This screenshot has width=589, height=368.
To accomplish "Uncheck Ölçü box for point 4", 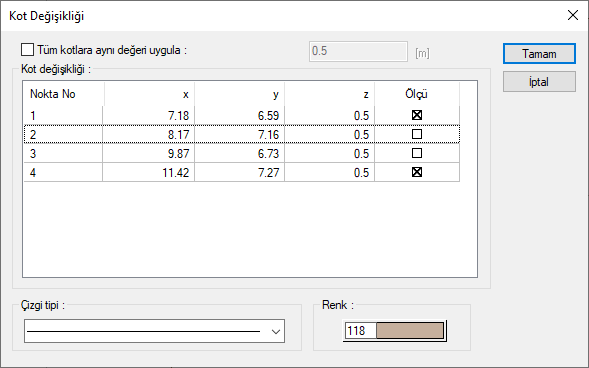I will click(x=417, y=172).
